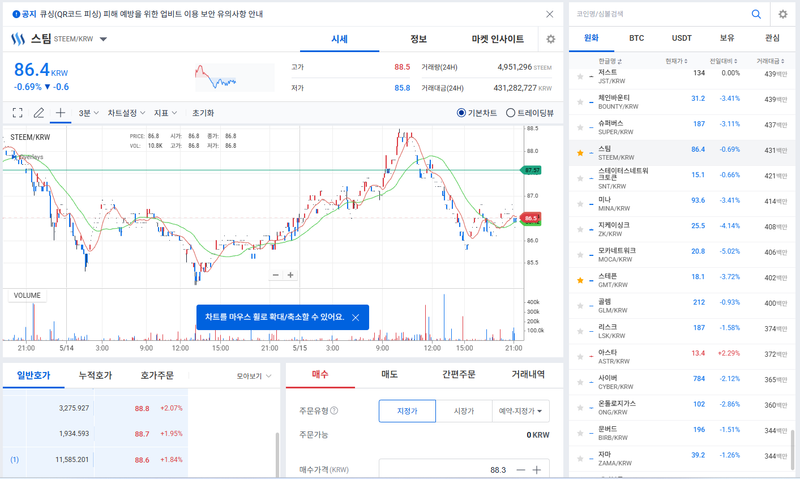This screenshot has height=479, width=800.
Task: Open the 스팀 STEEM/KRW market dropdown
Action: point(103,39)
